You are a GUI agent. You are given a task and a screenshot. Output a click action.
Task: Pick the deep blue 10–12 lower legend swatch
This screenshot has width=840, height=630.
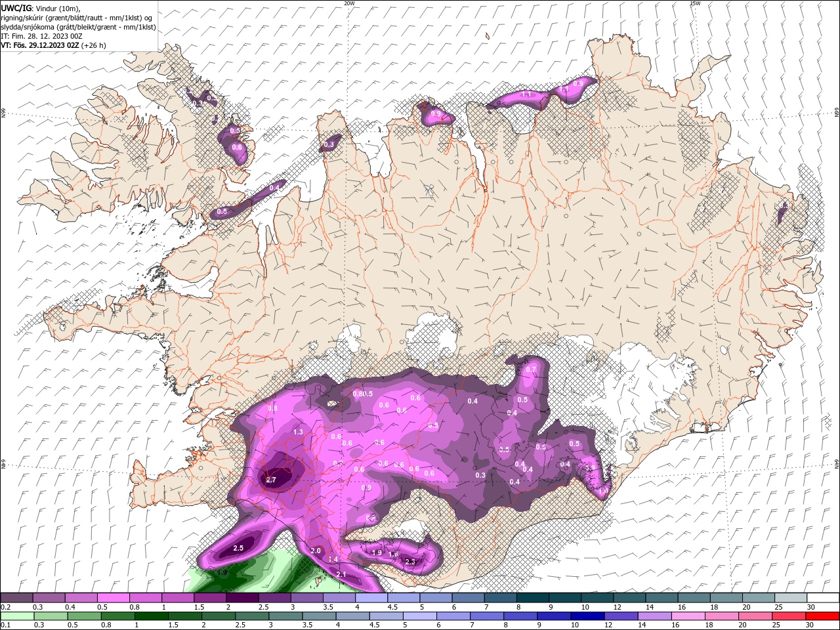587,616
